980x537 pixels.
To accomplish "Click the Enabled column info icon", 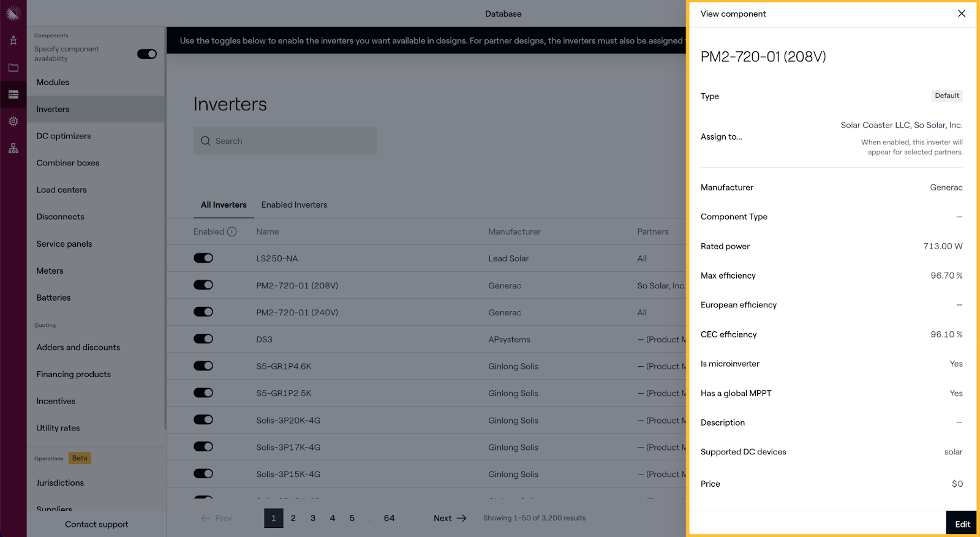I will [x=232, y=231].
